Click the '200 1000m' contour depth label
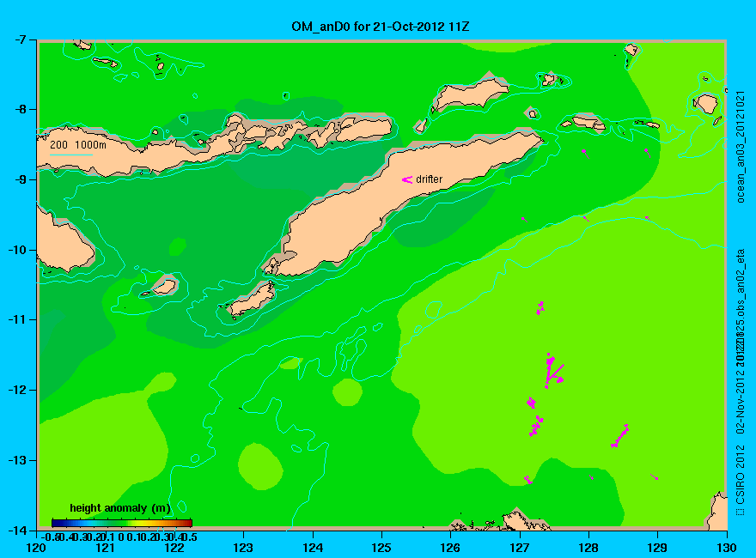The height and width of the screenshot is (558, 756). tap(78, 144)
